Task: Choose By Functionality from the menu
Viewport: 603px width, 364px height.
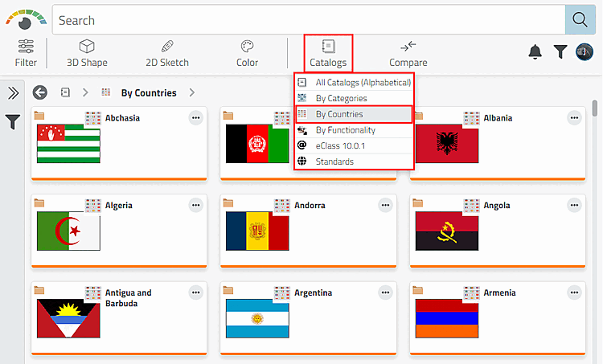Action: (354, 130)
